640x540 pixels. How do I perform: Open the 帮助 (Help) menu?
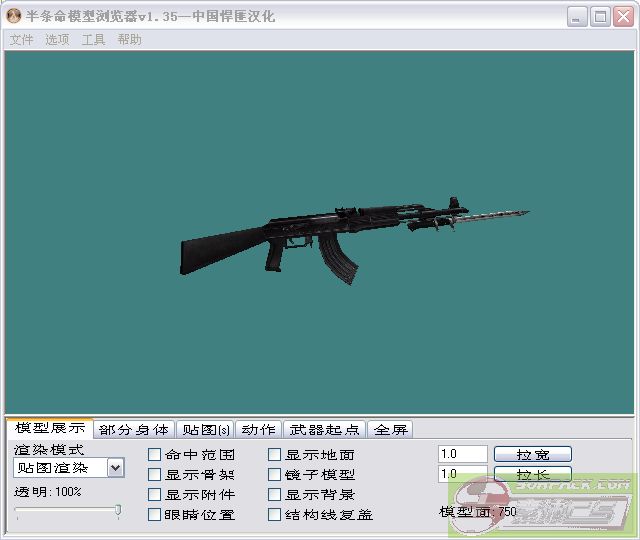tap(129, 40)
